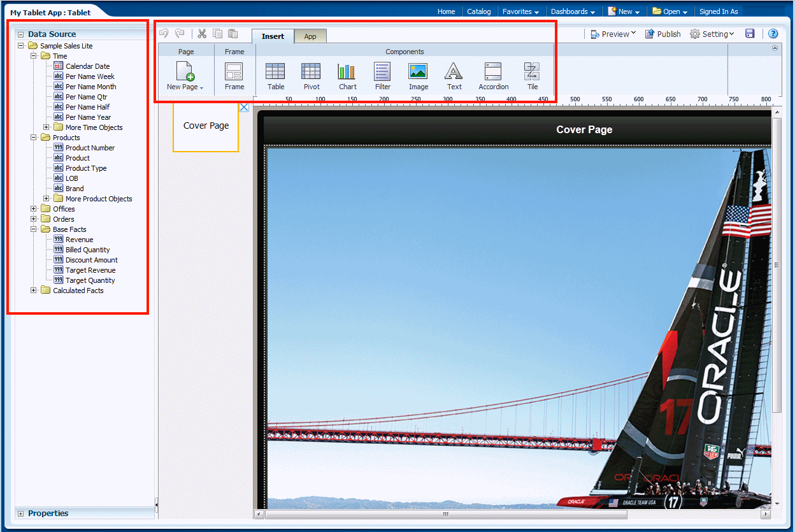The width and height of the screenshot is (795, 532).
Task: Collapse the Sample Sales Lite node
Action: tap(21, 46)
